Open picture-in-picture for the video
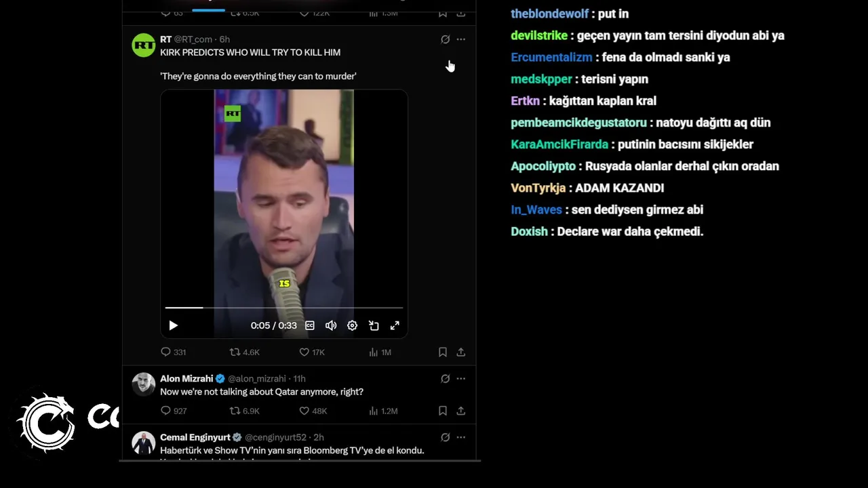 [x=374, y=325]
